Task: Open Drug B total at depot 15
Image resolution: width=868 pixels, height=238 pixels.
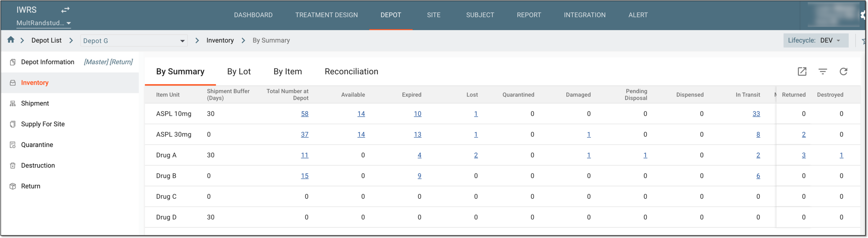Action: point(305,176)
